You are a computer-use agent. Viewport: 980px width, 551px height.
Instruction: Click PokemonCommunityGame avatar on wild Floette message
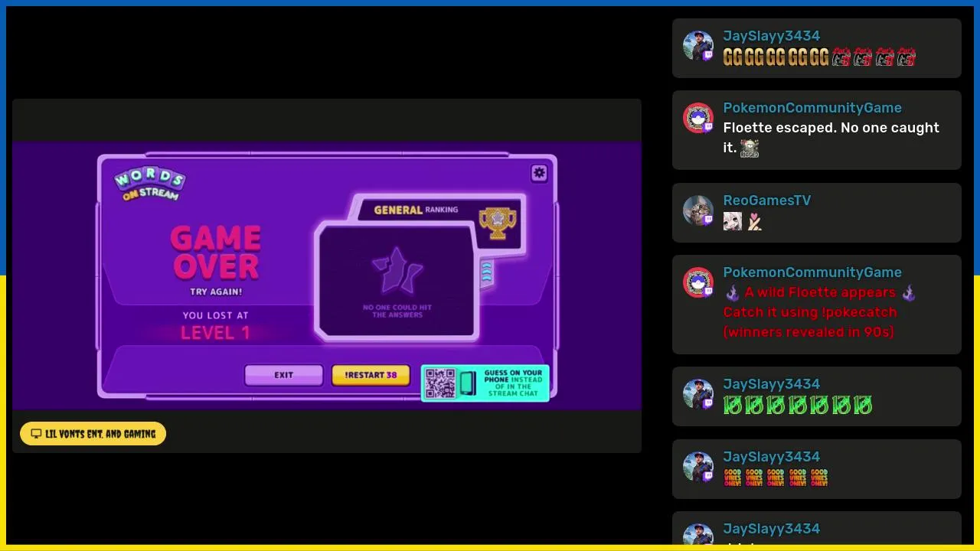(x=697, y=282)
